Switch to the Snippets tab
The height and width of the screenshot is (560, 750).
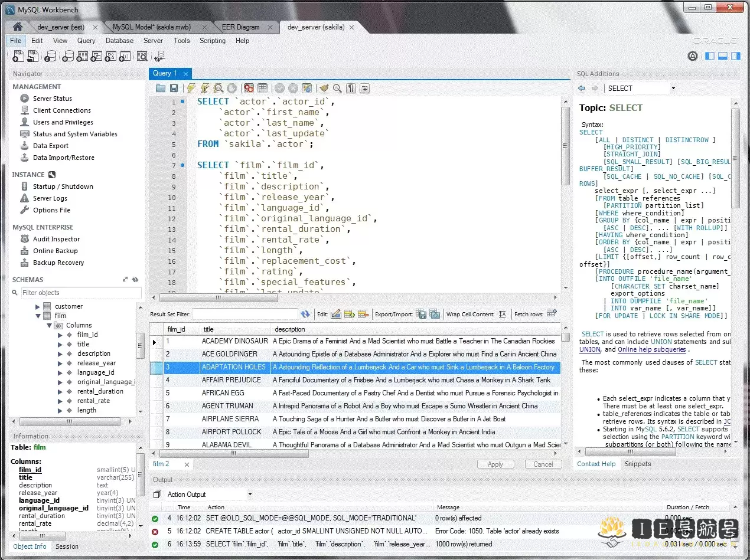[638, 464]
